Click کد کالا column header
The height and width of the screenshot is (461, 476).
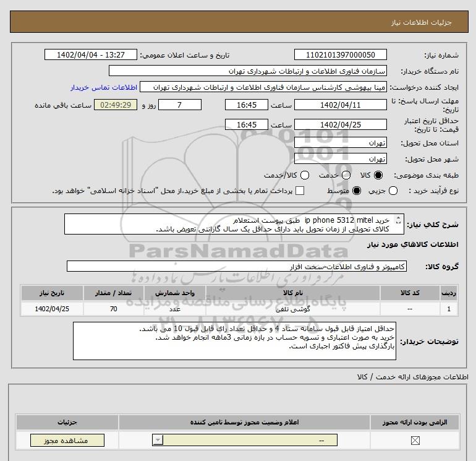point(410,293)
